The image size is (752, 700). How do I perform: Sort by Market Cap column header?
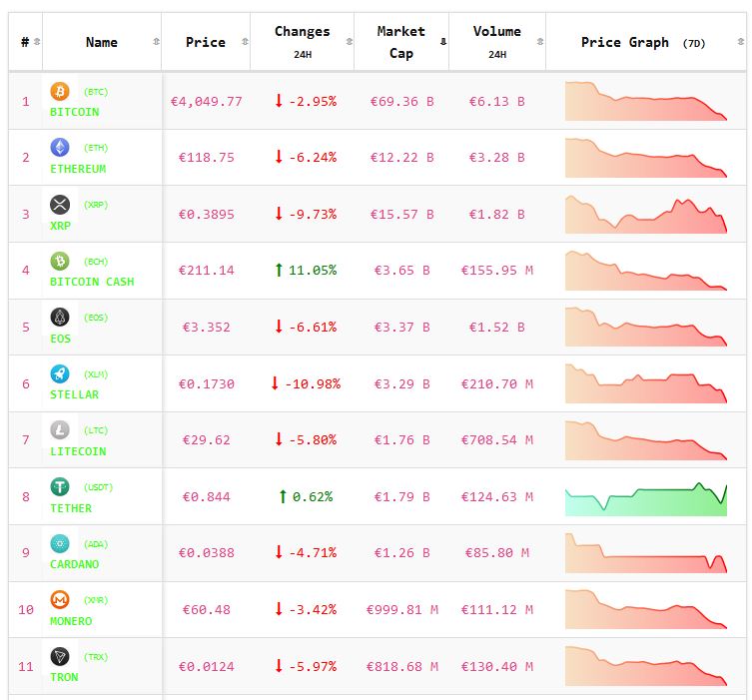click(x=400, y=42)
